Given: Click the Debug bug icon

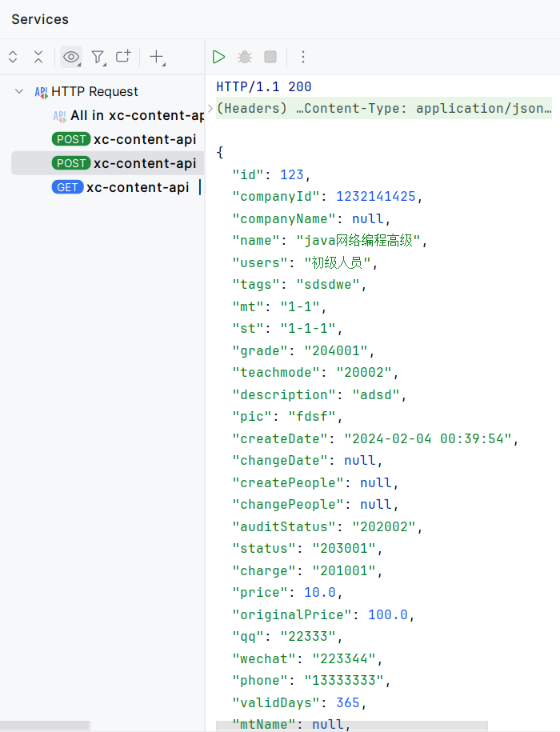Looking at the screenshot, I should pyautogui.click(x=245, y=57).
